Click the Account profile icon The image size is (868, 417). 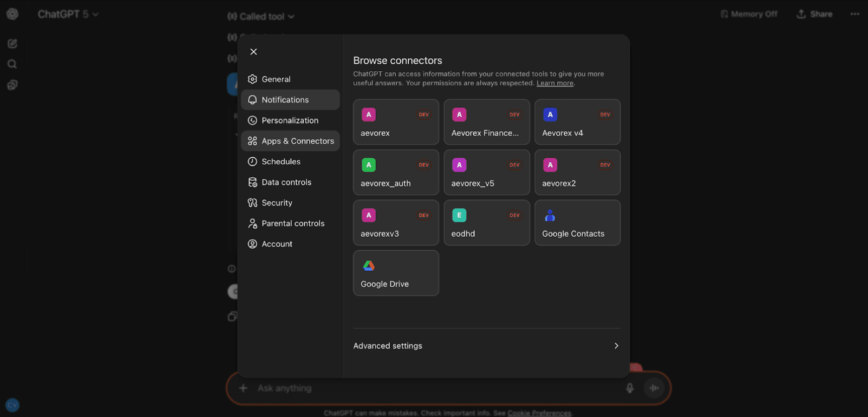pyautogui.click(x=252, y=244)
